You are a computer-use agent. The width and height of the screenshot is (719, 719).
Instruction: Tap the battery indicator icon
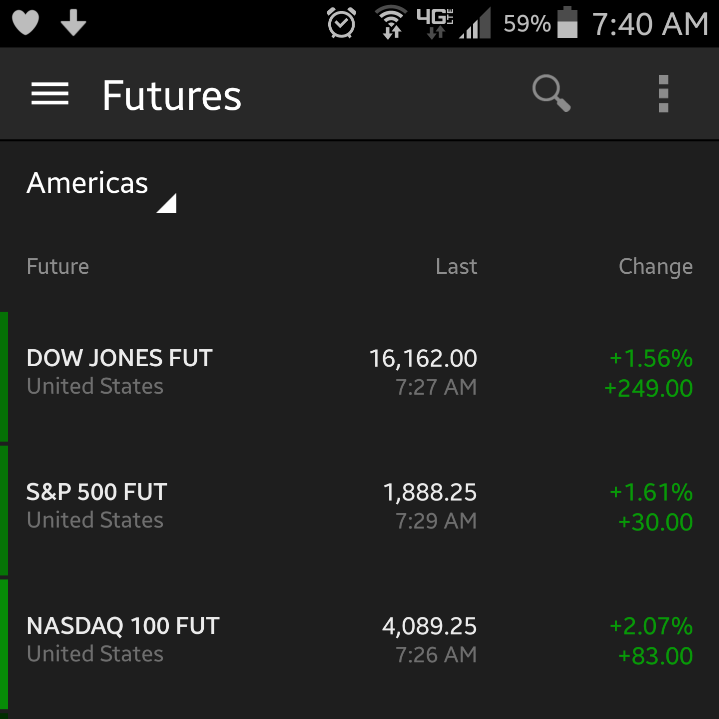point(567,22)
